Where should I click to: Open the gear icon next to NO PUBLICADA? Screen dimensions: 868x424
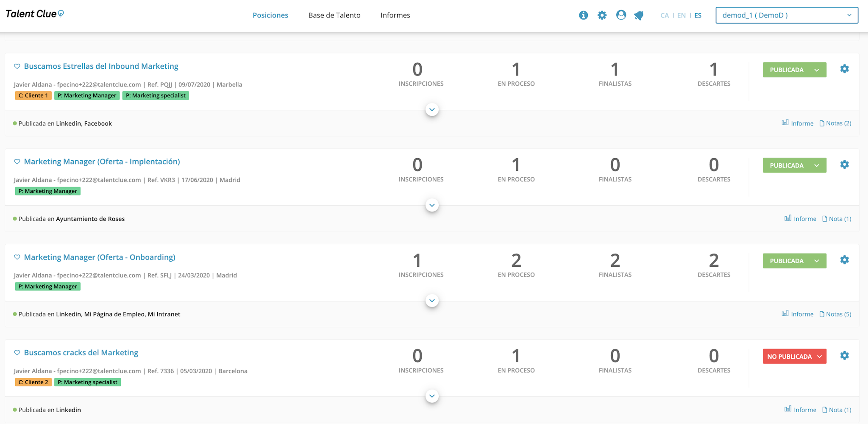point(845,356)
